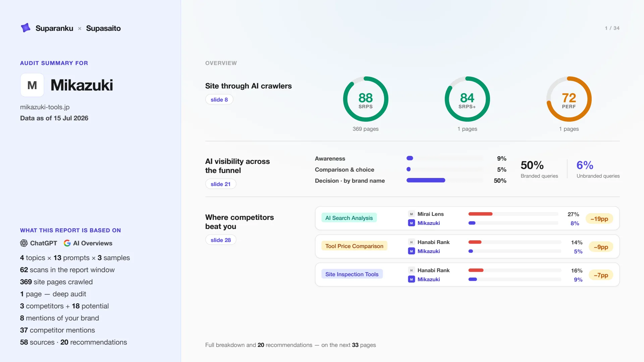Click the Where competitors beat you heading
This screenshot has width=644, height=362.
click(x=239, y=222)
